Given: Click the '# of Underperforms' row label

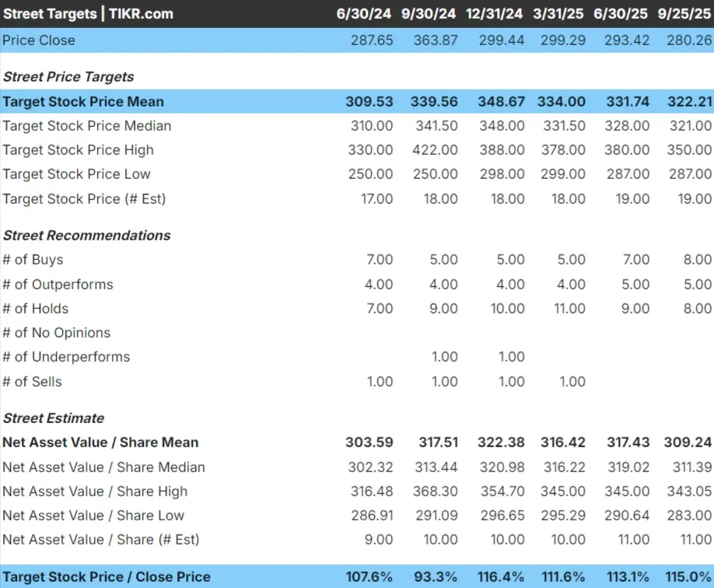Looking at the screenshot, I should (x=66, y=357).
